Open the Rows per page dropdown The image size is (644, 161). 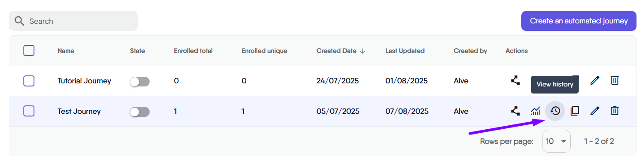(556, 141)
